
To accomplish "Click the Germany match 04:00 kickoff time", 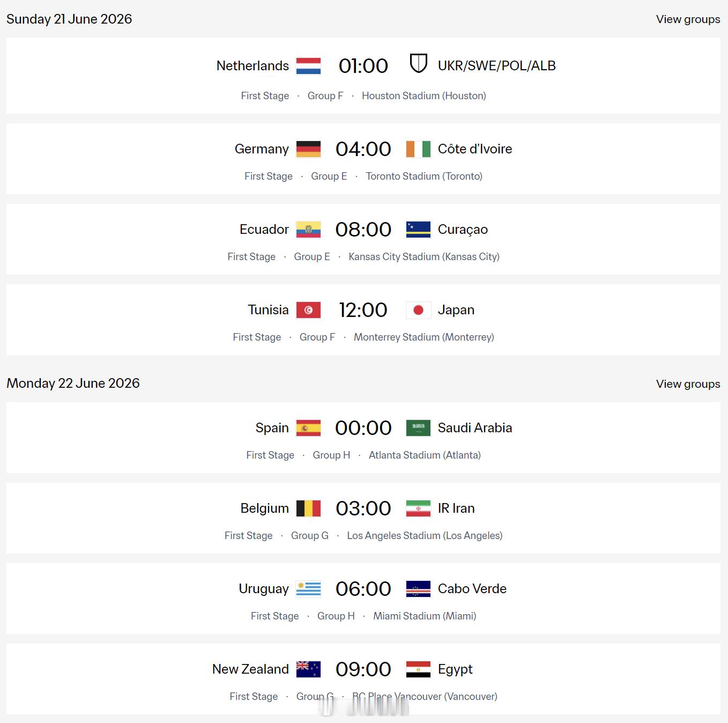I will pyautogui.click(x=363, y=149).
